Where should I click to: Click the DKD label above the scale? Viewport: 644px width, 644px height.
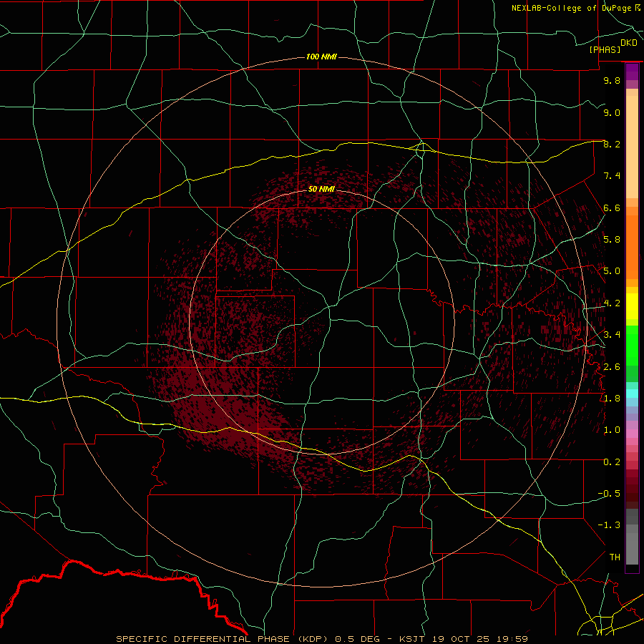pos(629,43)
